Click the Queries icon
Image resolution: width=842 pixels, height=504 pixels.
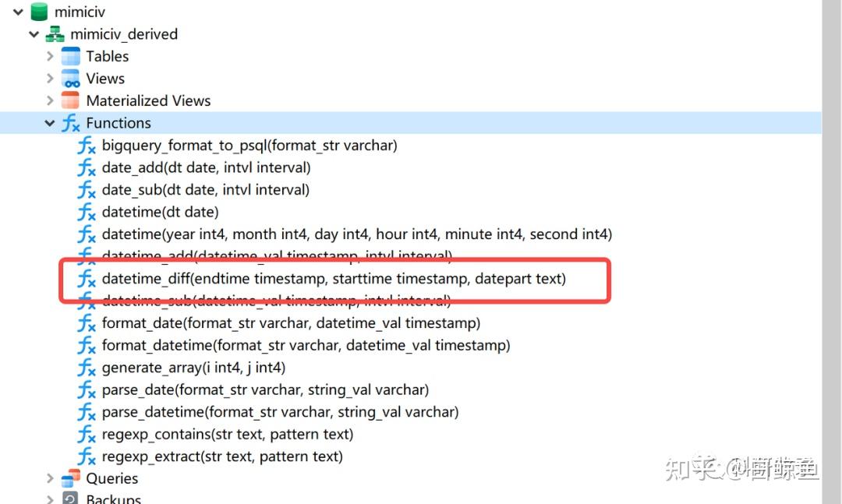pyautogui.click(x=71, y=478)
